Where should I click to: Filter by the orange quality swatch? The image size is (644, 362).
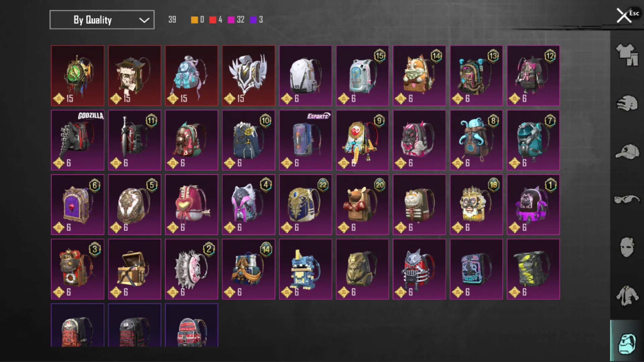coord(194,20)
